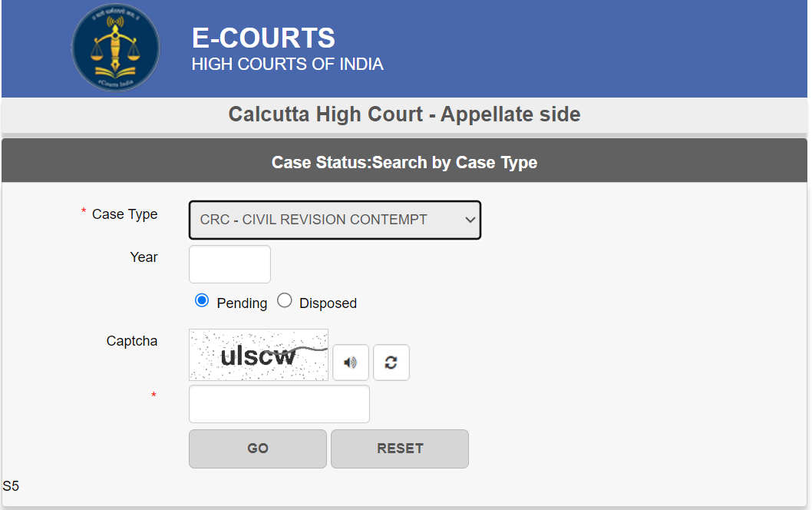Click the Calcutta High Court - Appellate side heading

tap(404, 114)
